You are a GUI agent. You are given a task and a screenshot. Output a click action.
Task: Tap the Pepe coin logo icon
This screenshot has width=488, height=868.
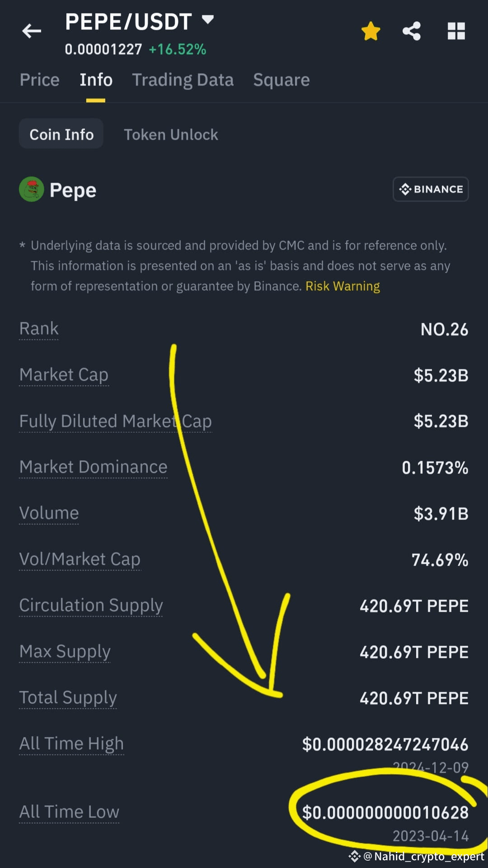(x=31, y=189)
